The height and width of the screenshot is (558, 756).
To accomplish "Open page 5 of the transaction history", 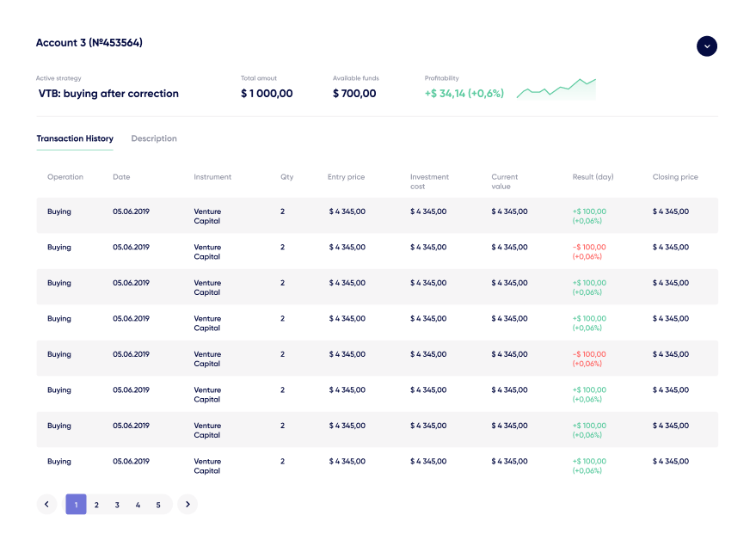I will pyautogui.click(x=158, y=505).
